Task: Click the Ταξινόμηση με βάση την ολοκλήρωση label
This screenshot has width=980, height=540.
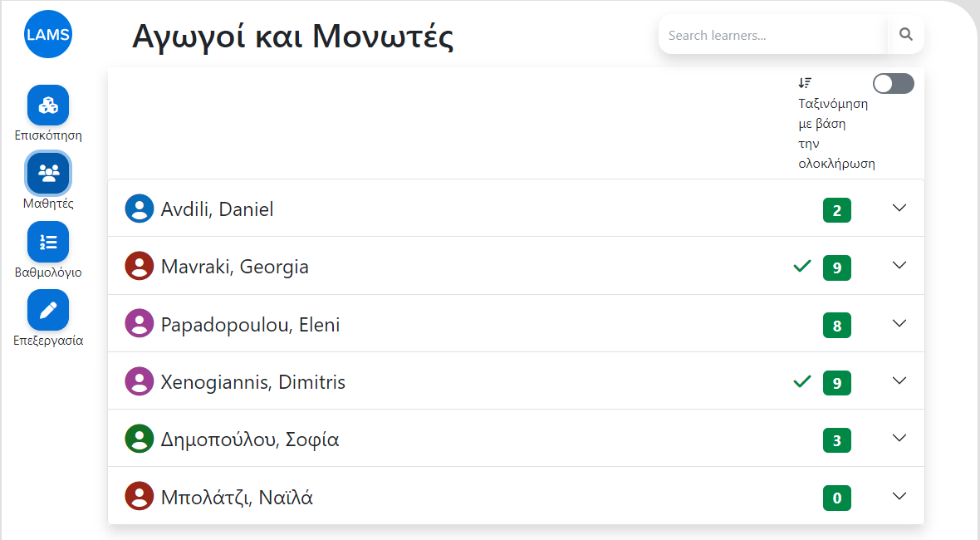Action: click(x=836, y=134)
